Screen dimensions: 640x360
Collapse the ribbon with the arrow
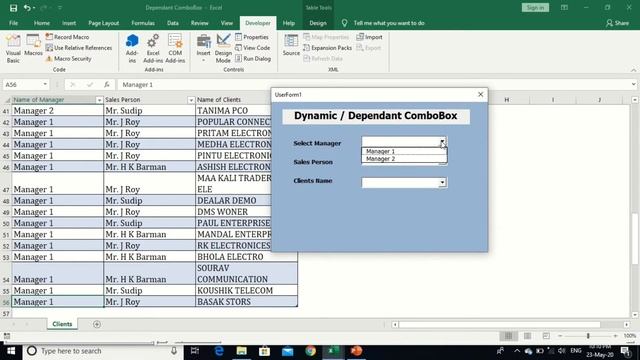633,70
